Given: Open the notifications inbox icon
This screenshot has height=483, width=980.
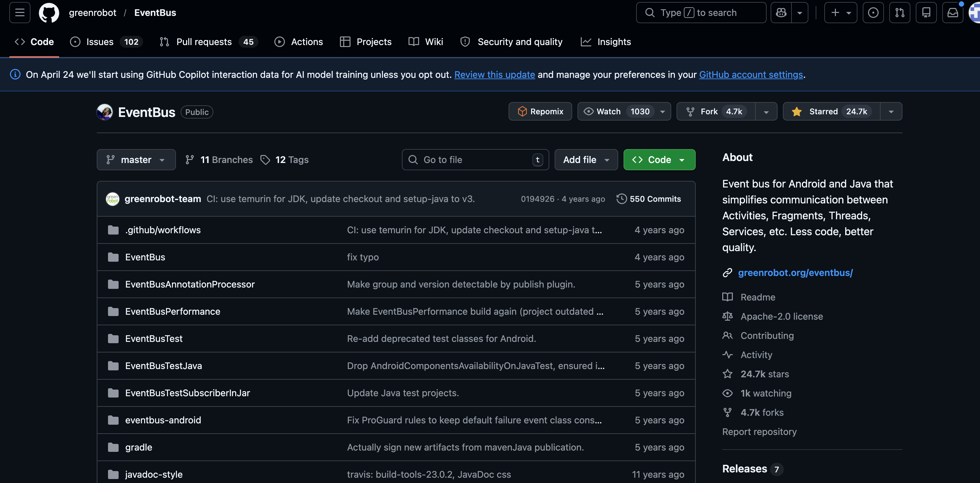Looking at the screenshot, I should 952,13.
